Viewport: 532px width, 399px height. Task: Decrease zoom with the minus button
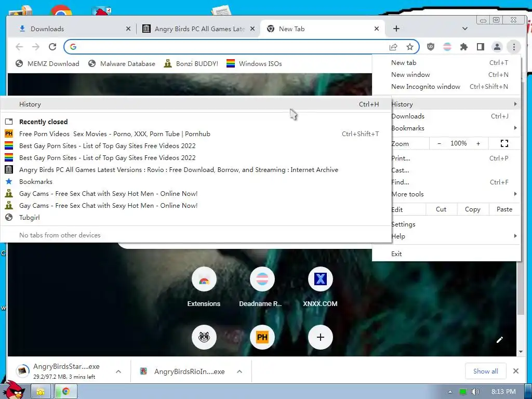(x=439, y=143)
